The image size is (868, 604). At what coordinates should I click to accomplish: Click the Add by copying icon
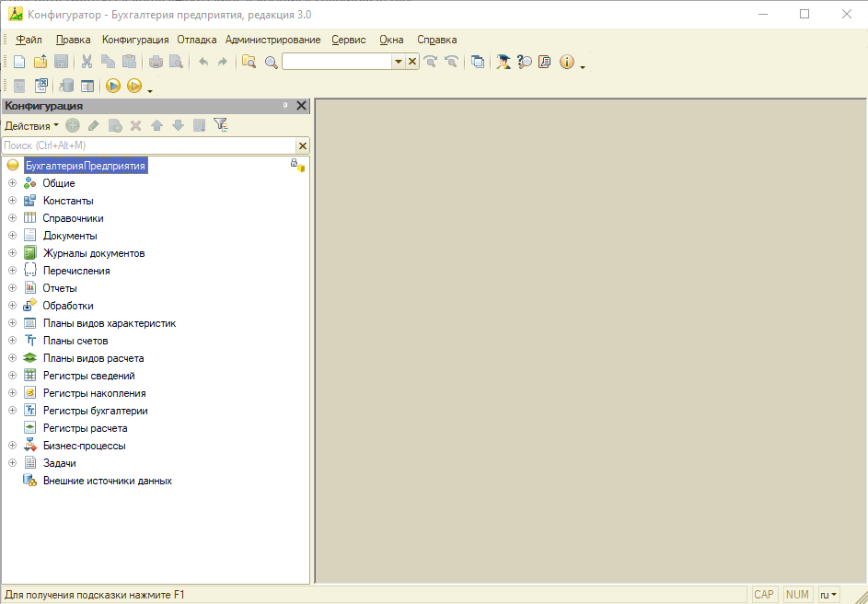(115, 125)
